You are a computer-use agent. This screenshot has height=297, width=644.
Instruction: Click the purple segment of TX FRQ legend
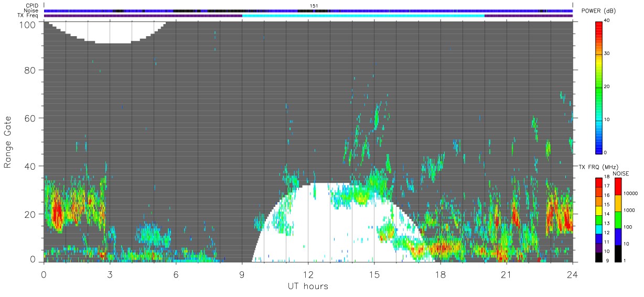point(599,249)
